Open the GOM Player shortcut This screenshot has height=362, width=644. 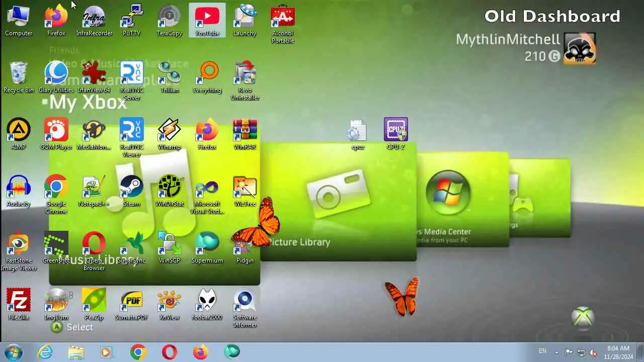point(56,134)
